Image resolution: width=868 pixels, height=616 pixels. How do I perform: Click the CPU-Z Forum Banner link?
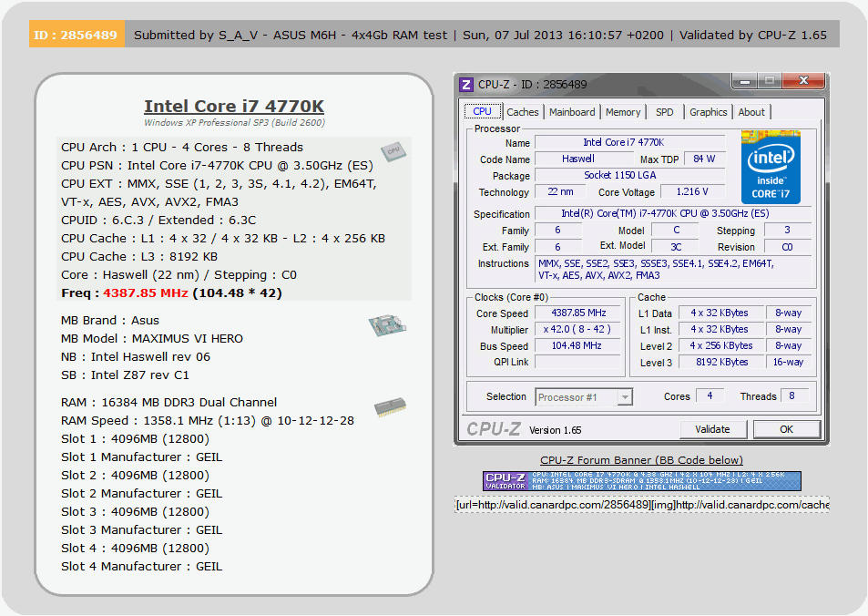click(641, 460)
